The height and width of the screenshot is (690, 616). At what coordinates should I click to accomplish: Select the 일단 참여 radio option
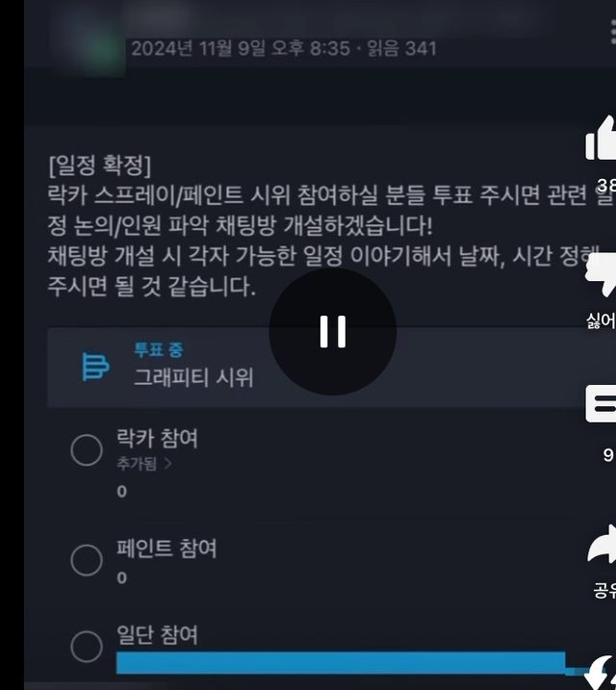[87, 647]
